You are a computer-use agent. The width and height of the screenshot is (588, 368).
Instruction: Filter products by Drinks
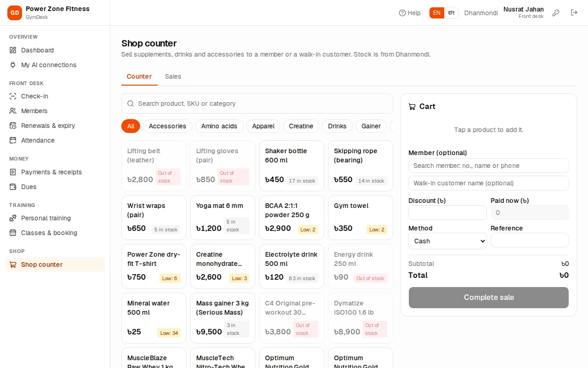point(337,126)
